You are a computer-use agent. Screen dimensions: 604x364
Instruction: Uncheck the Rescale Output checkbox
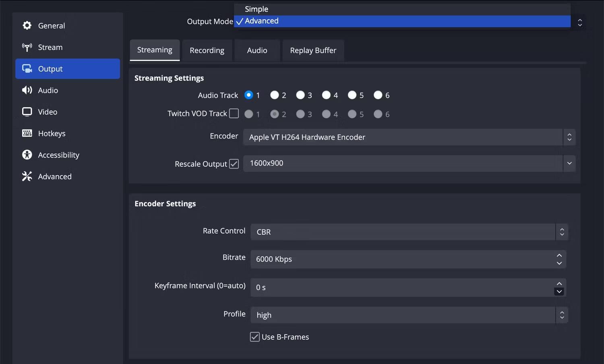tap(234, 164)
